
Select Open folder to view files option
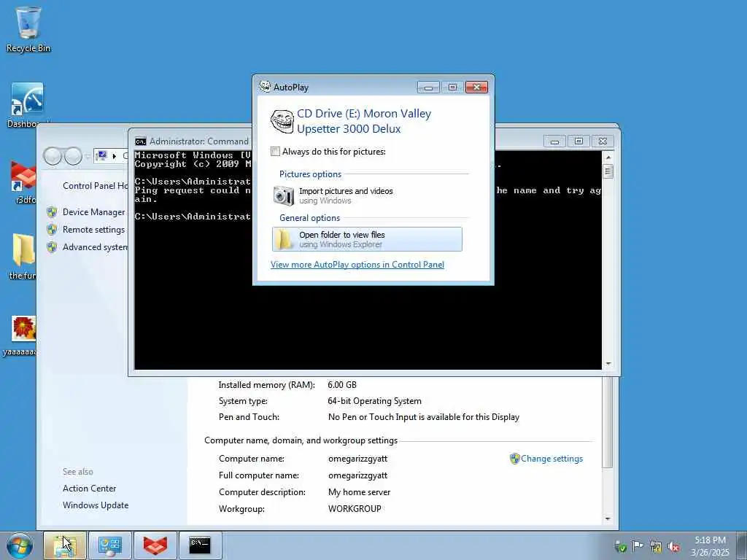[x=367, y=239]
